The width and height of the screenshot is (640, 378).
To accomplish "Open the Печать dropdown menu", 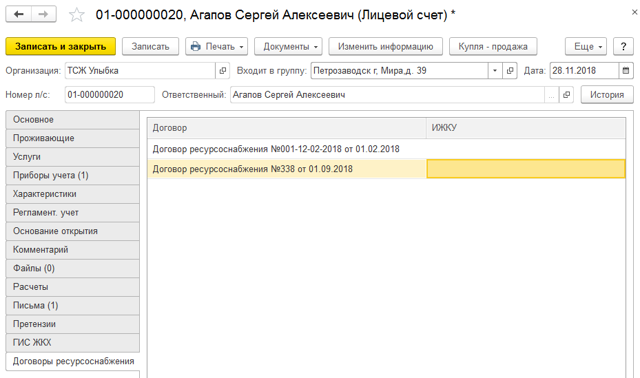I will tap(217, 47).
